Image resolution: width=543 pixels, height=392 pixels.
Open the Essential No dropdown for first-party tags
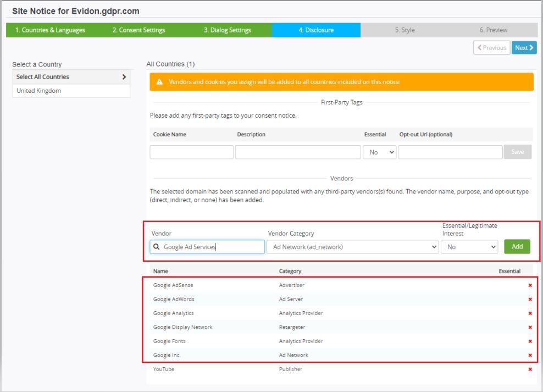pos(380,152)
